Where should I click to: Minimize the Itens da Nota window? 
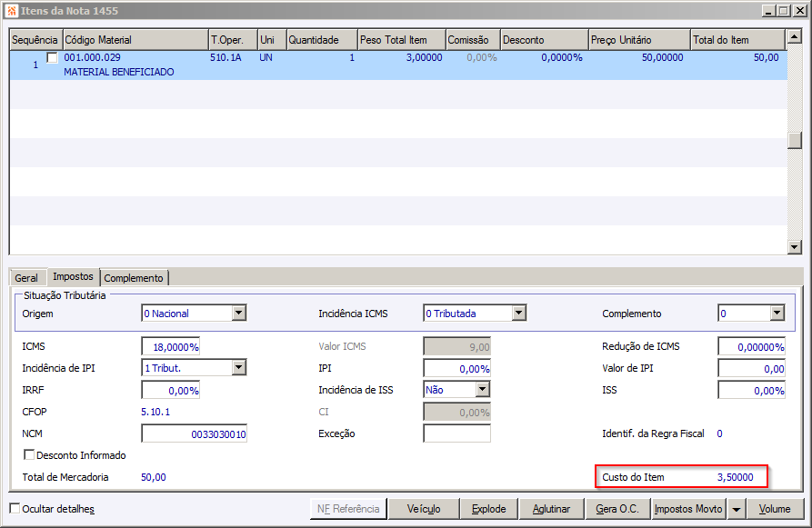tap(768, 11)
